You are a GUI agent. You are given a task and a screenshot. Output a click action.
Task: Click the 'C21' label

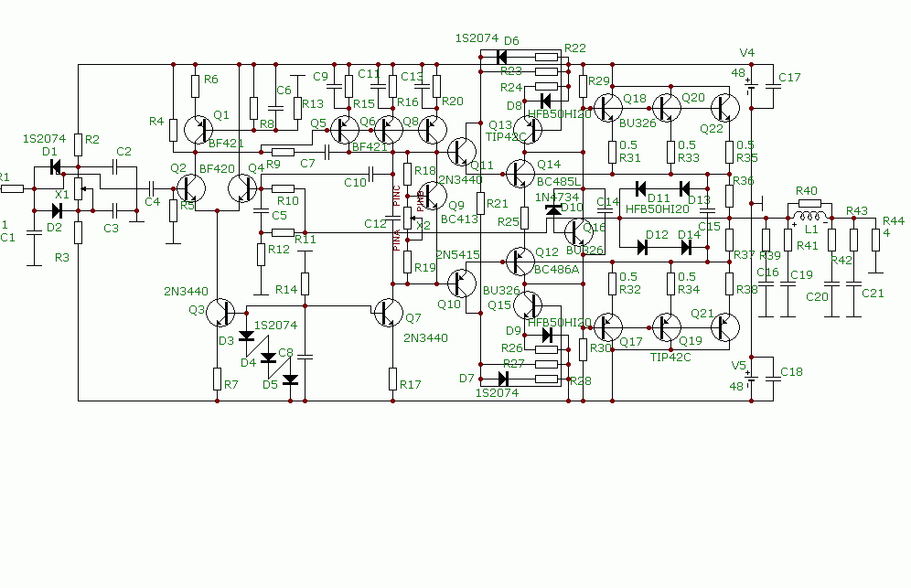point(873,293)
